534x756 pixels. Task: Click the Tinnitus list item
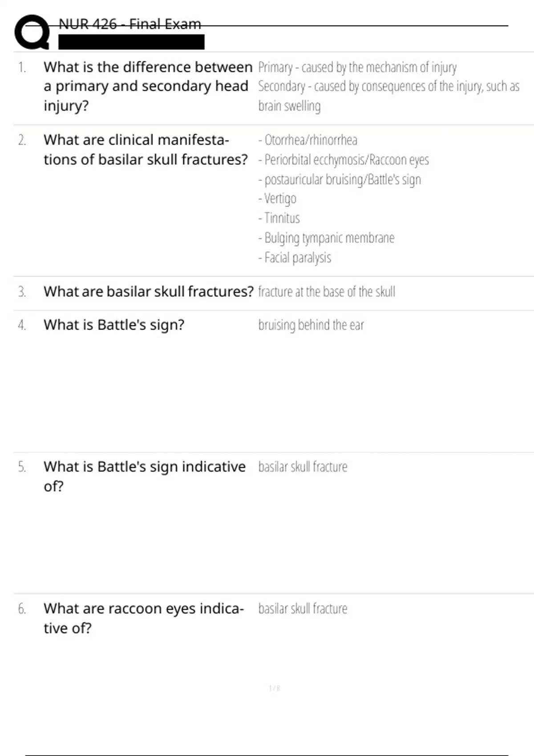click(x=279, y=218)
